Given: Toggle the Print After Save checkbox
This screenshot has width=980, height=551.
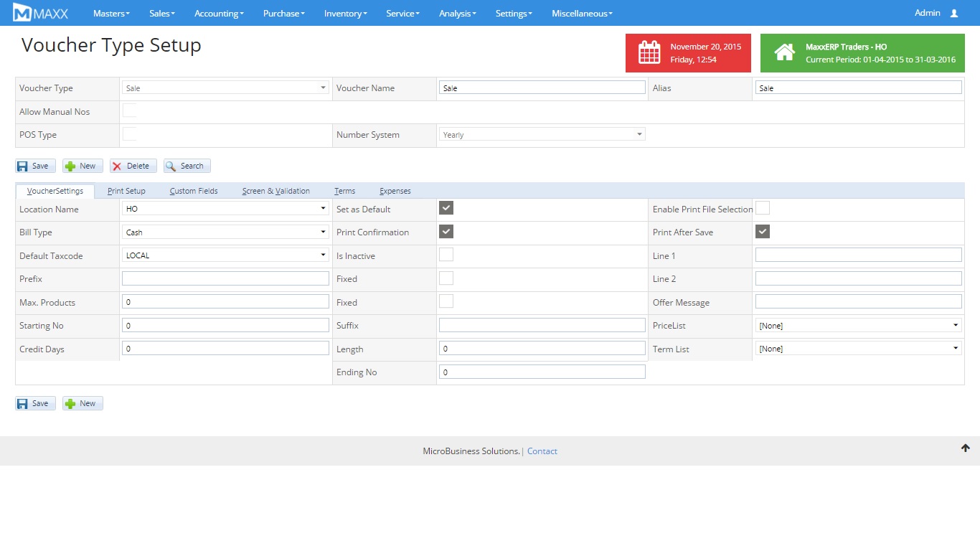Looking at the screenshot, I should (x=763, y=232).
